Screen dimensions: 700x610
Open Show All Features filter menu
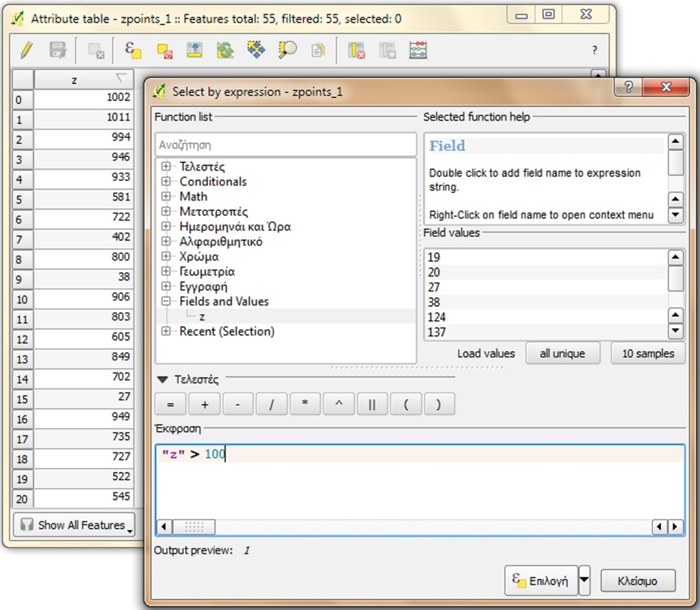click(x=73, y=524)
